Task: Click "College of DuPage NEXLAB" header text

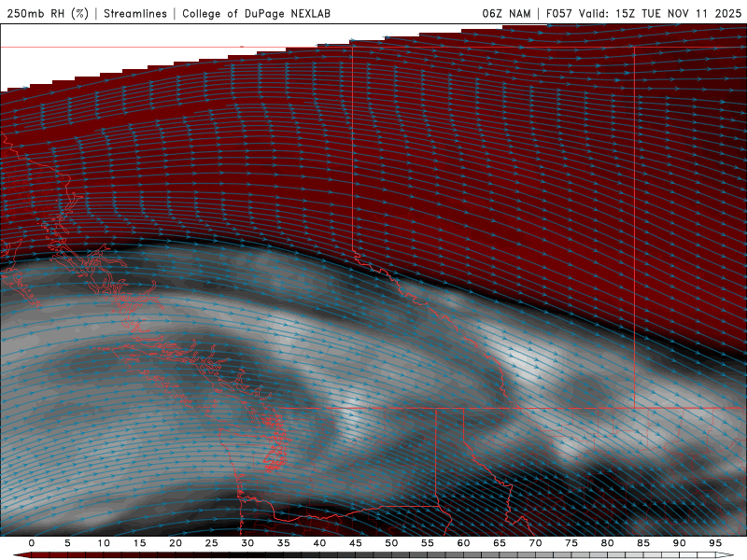Action: pos(256,13)
